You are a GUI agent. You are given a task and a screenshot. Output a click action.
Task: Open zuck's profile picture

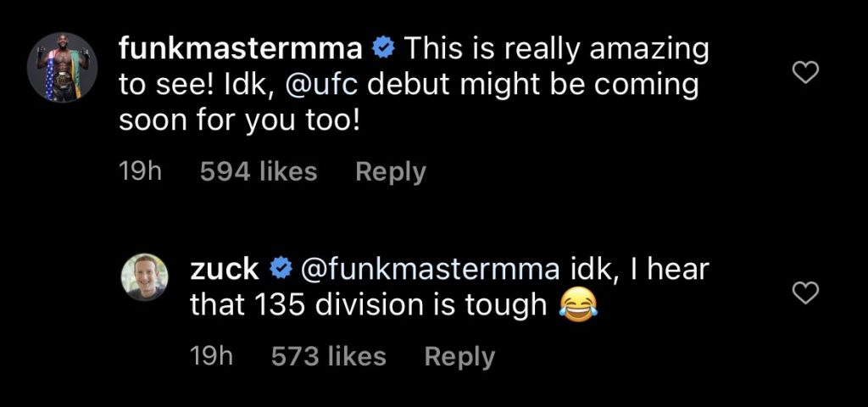tap(149, 276)
